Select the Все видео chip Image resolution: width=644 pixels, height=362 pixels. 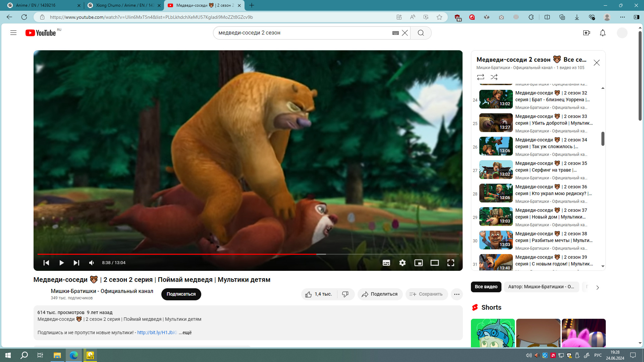(x=486, y=287)
